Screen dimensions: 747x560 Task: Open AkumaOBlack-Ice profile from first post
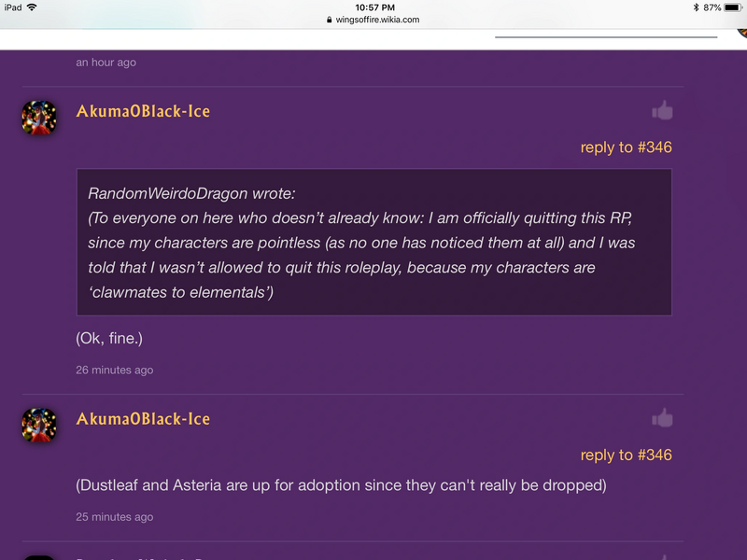143,111
